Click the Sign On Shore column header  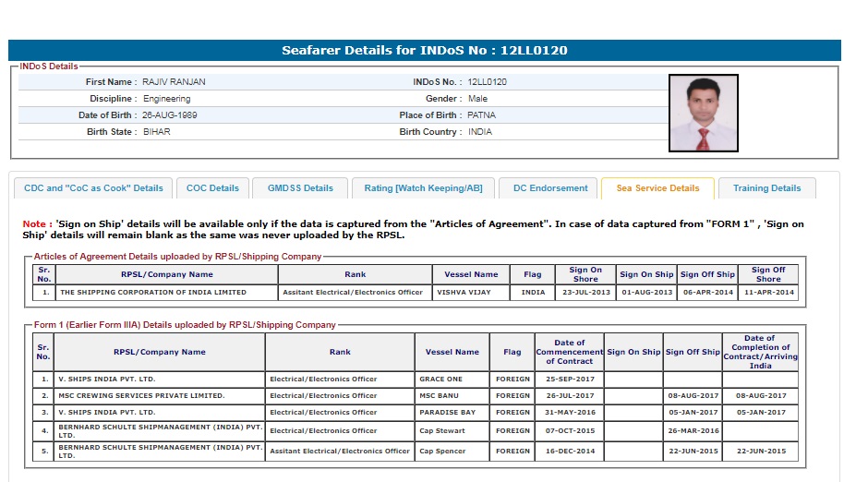pyautogui.click(x=585, y=274)
